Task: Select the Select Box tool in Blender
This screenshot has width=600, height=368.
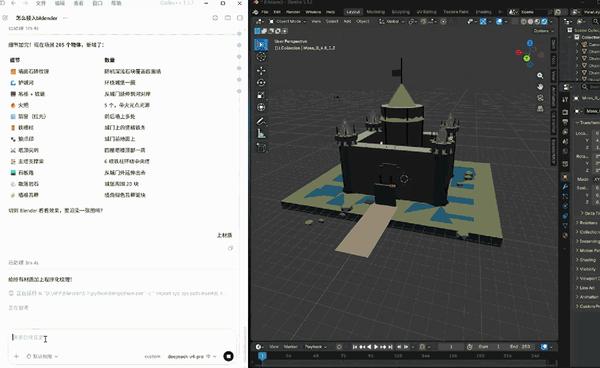Action: coord(261,45)
